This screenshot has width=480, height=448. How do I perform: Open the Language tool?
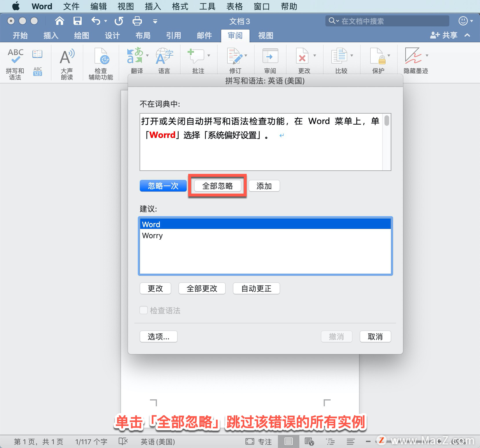pos(164,56)
